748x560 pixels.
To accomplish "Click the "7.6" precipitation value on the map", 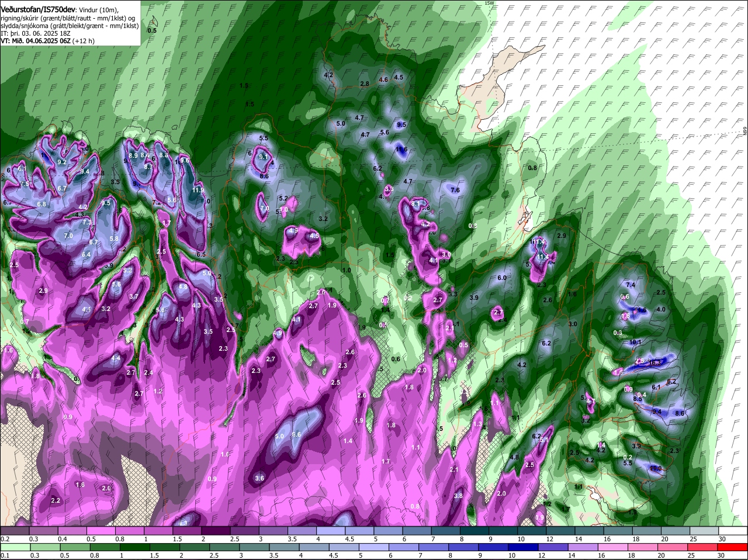I will tap(455, 190).
